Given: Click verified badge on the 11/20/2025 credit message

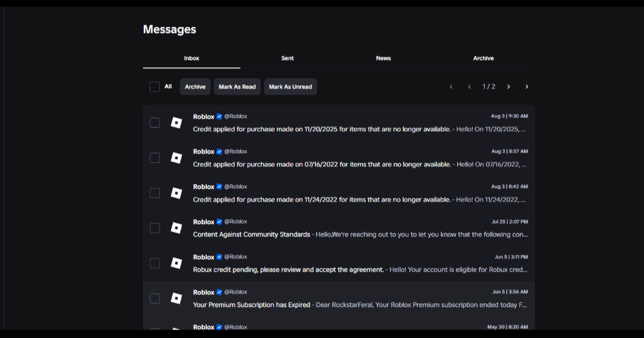Looking at the screenshot, I should [219, 117].
